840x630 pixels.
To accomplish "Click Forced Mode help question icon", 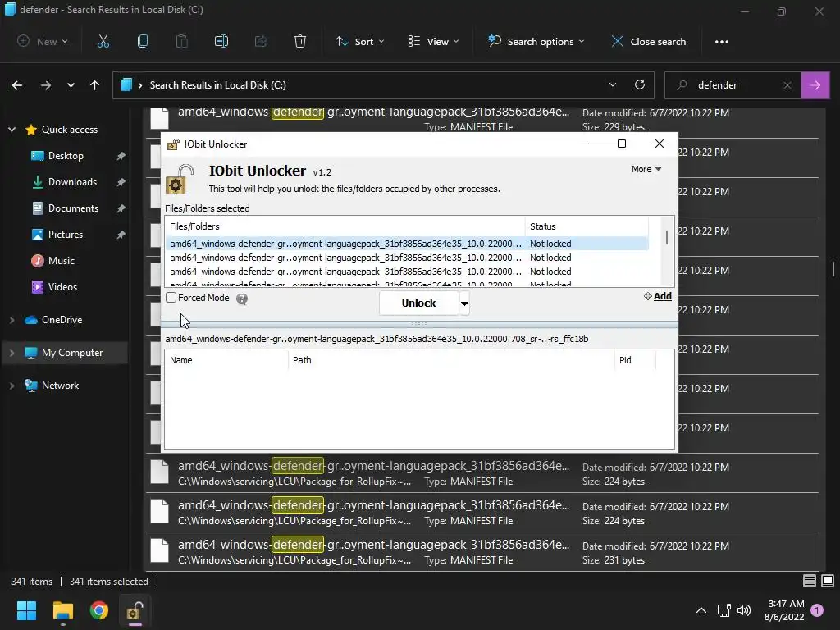I will (x=242, y=299).
